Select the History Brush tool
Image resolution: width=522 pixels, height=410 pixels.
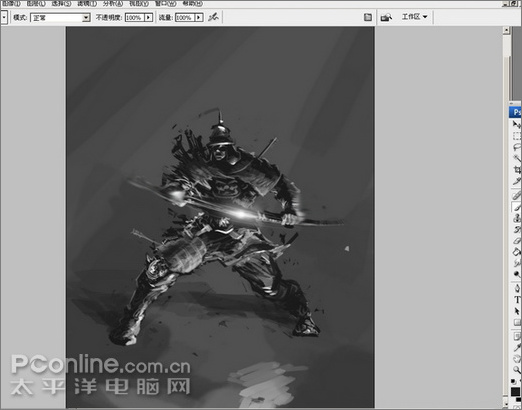[x=517, y=229]
